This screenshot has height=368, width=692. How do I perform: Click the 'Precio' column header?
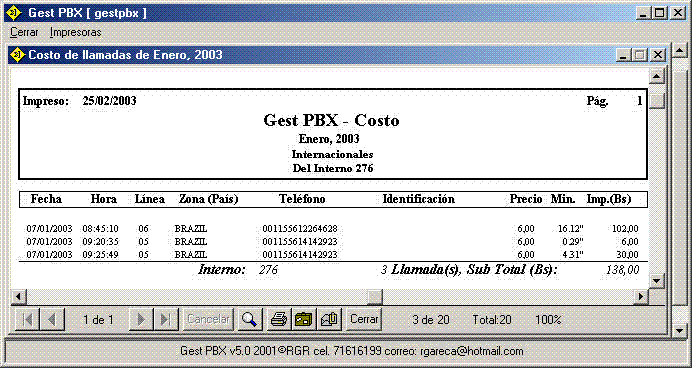[x=526, y=199]
